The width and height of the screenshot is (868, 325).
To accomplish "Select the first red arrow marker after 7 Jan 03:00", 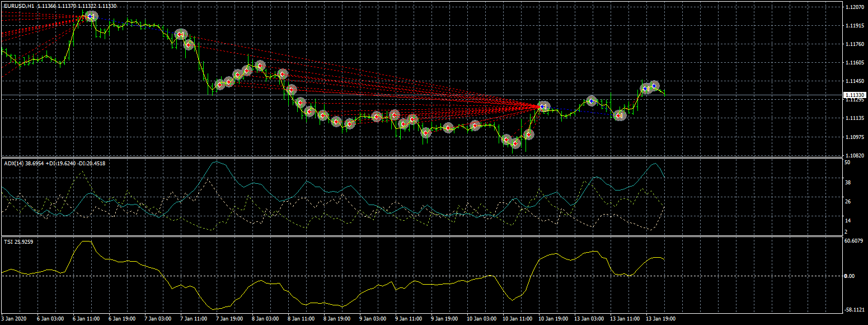I will point(180,34).
